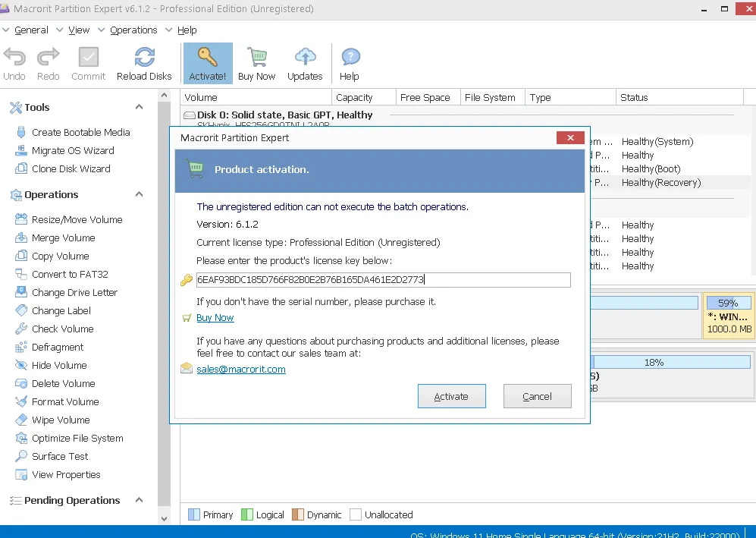756x538 pixels.
Task: Click the sales@macrorit.com email link
Action: 241,369
